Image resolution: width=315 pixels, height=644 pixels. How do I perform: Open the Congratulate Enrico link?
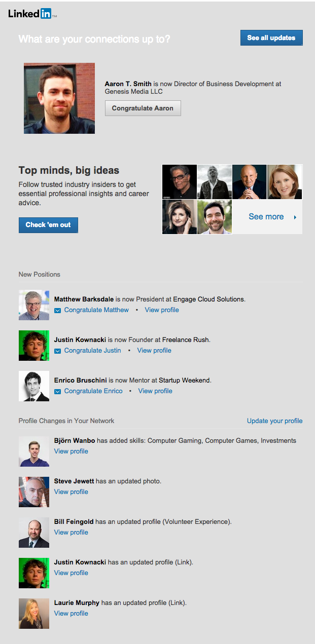click(93, 391)
